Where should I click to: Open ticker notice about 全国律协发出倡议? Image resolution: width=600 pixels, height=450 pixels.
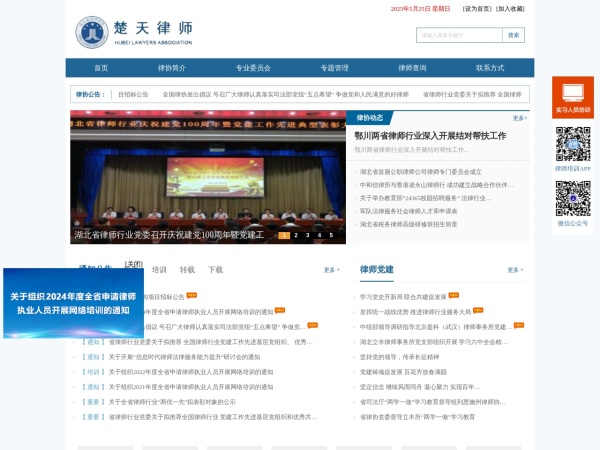(285, 95)
